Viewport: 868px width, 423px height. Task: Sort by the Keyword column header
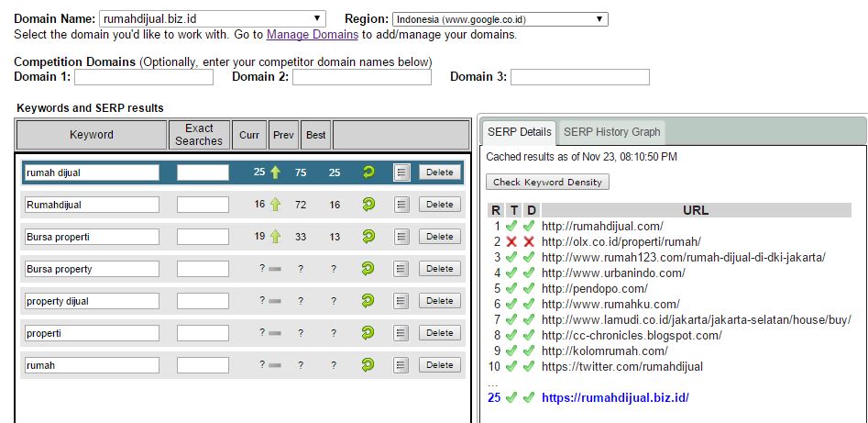92,135
